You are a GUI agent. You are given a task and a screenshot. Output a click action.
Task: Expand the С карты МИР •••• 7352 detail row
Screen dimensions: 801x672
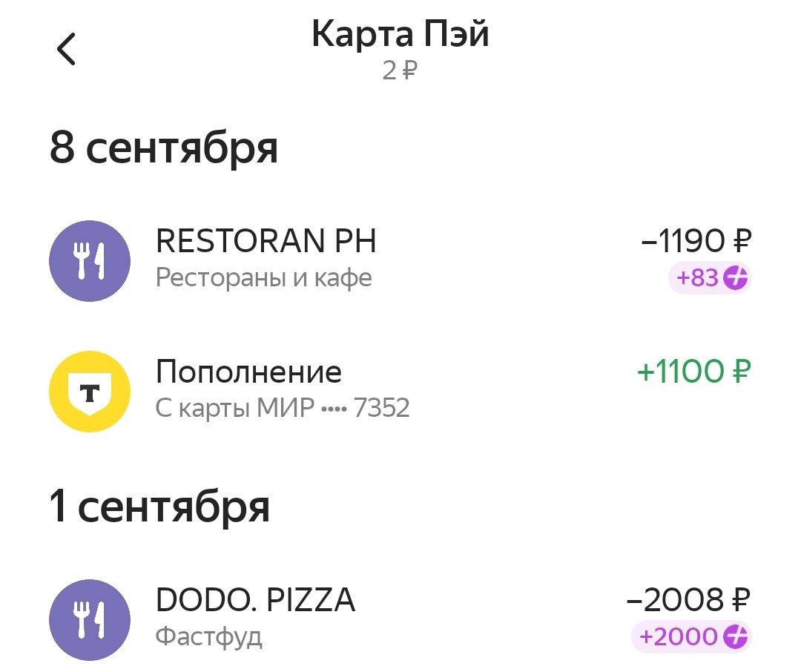point(283,406)
